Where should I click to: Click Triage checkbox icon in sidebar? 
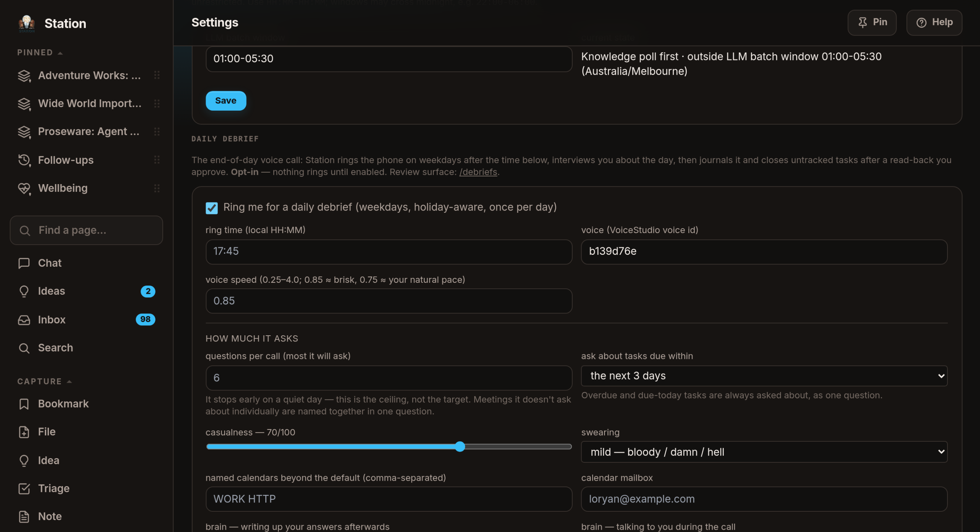click(x=24, y=489)
